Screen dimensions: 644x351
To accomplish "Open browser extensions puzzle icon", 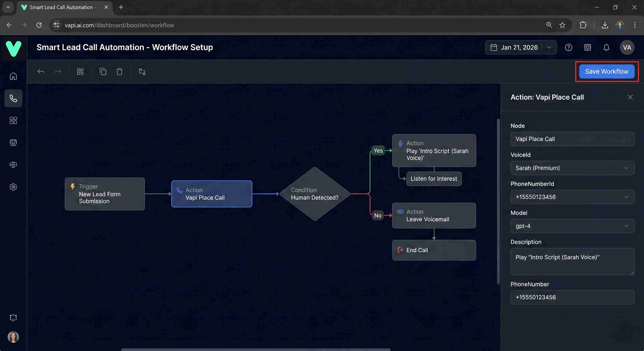I will (583, 25).
